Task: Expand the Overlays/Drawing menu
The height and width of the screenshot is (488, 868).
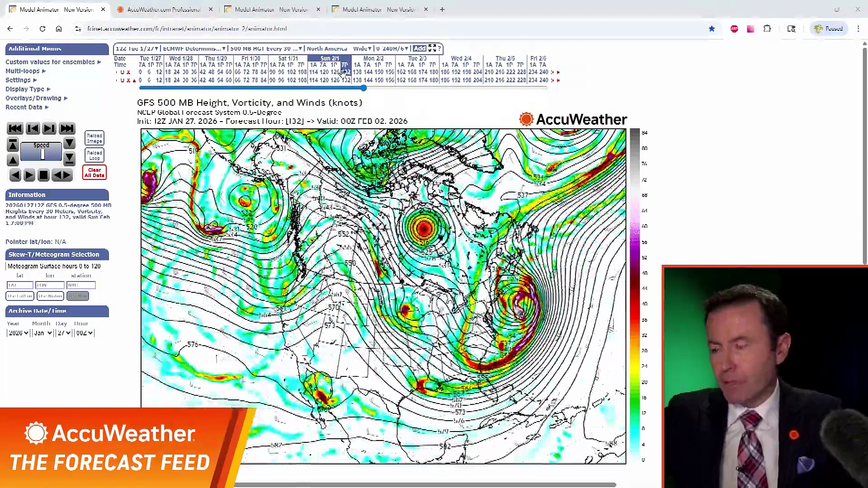Action: [x=36, y=98]
